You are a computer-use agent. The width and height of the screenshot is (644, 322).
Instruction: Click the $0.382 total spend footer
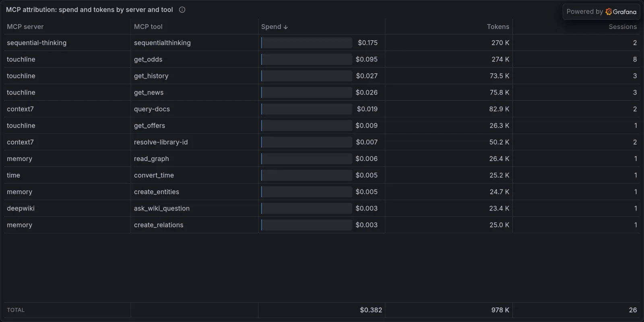(x=322, y=310)
